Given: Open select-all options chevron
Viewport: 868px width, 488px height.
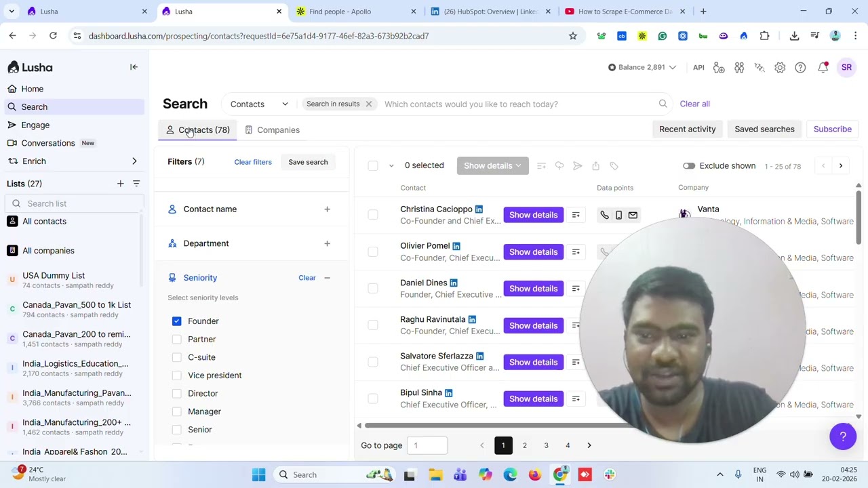Looking at the screenshot, I should pos(391,166).
